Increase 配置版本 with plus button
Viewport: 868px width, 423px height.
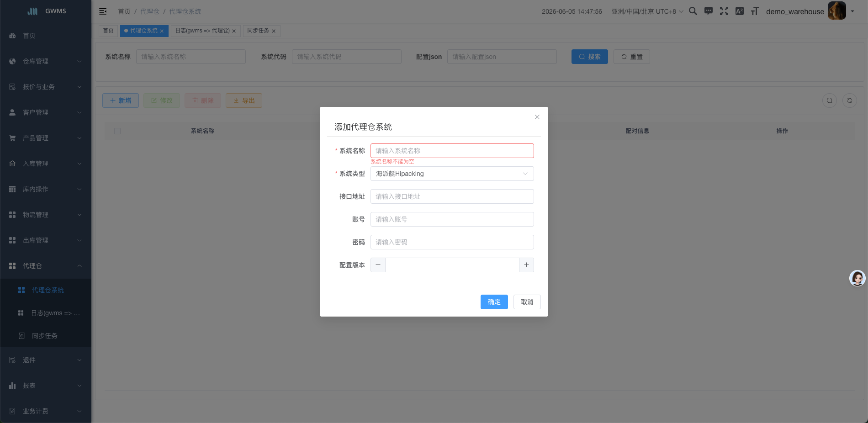click(526, 265)
